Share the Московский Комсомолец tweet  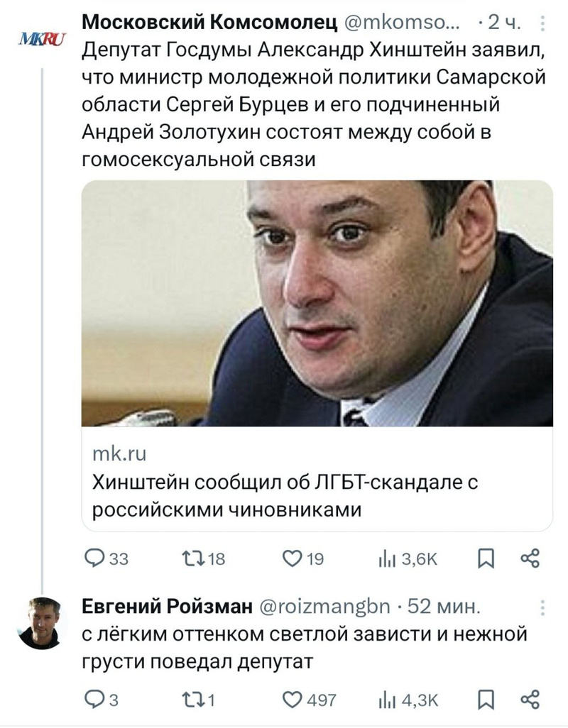(530, 558)
